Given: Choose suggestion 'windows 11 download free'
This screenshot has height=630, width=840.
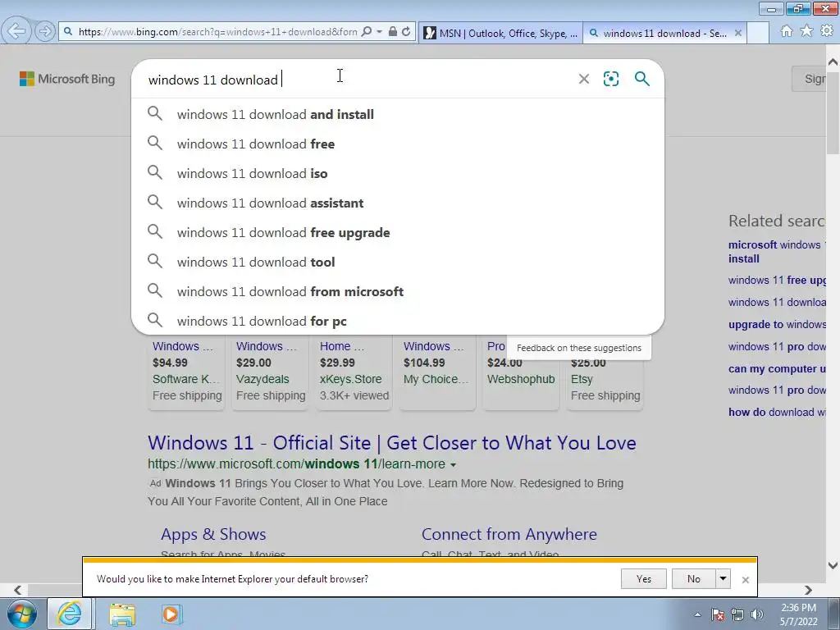Looking at the screenshot, I should (x=398, y=144).
